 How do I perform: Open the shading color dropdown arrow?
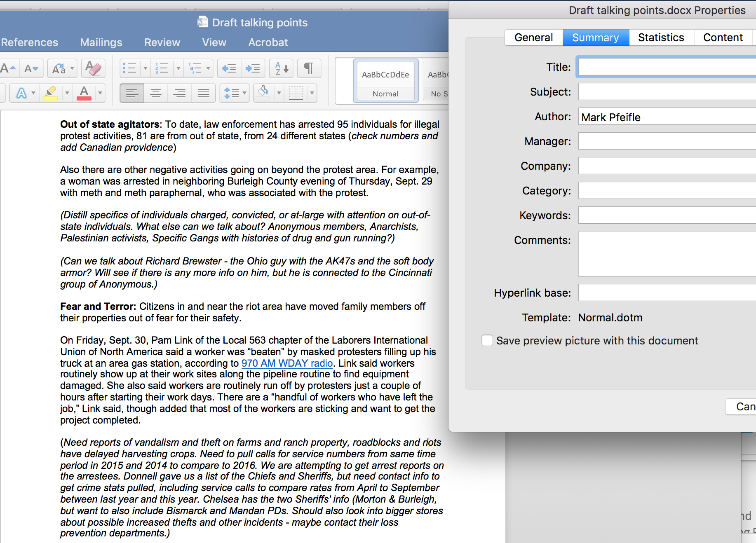(279, 93)
